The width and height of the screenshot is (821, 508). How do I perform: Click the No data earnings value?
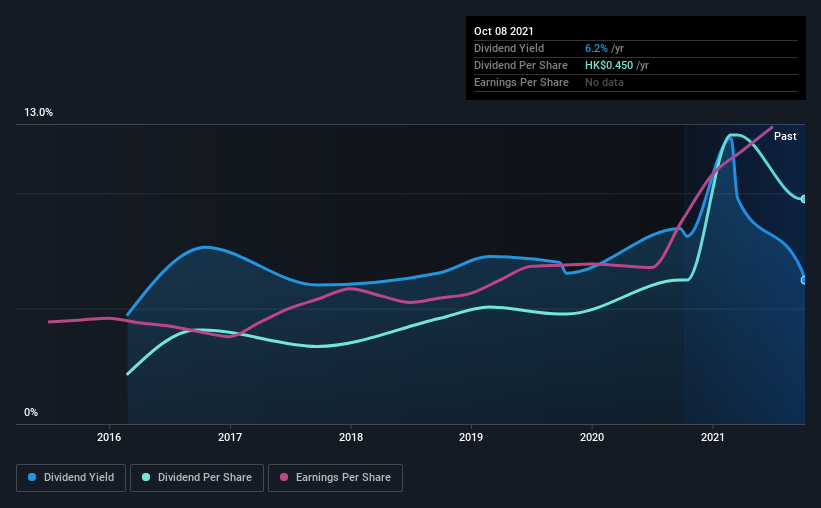(x=604, y=82)
